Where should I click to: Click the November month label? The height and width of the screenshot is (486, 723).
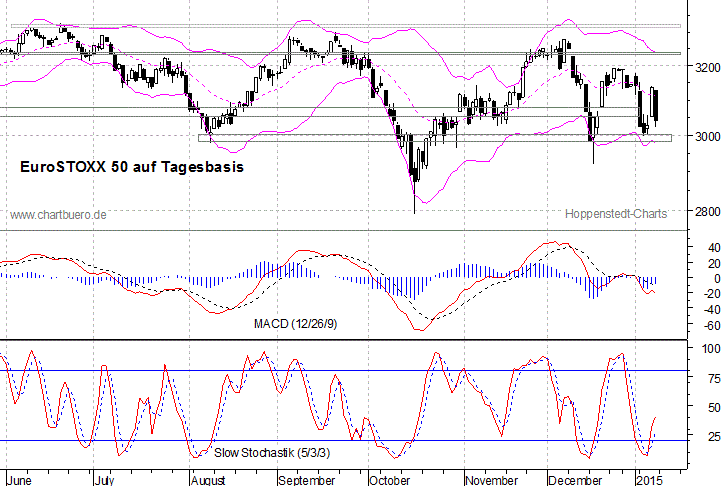coord(492,480)
